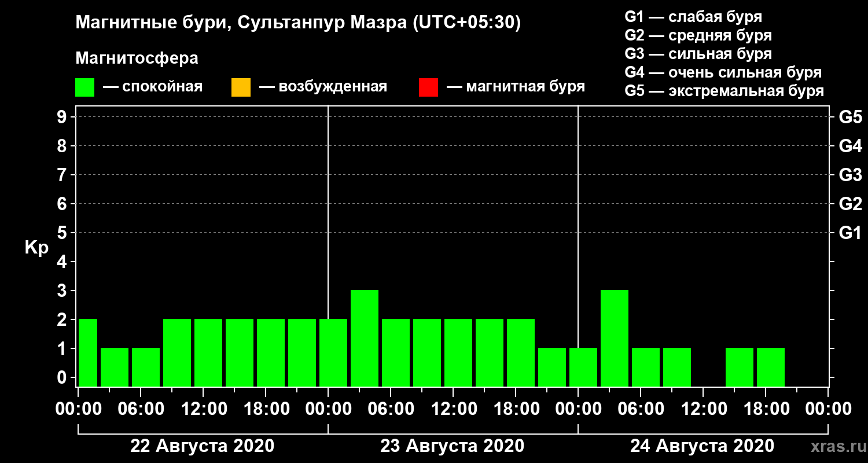Click the right-axis 'G1' tick label
Viewport: 868px width, 463px height.
click(850, 233)
